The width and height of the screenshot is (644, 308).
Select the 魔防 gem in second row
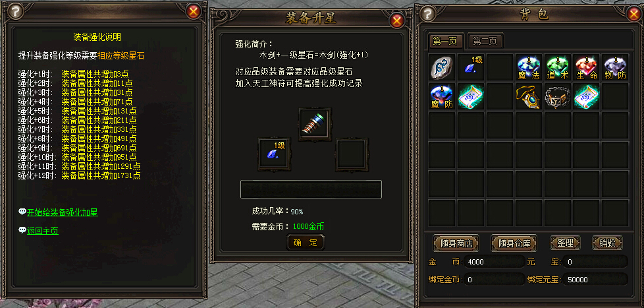coord(442,97)
